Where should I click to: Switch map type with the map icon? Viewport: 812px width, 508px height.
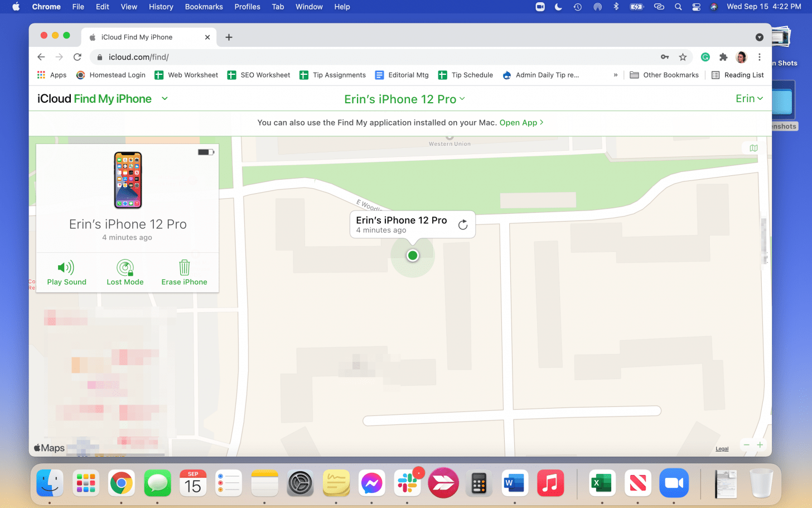(753, 148)
